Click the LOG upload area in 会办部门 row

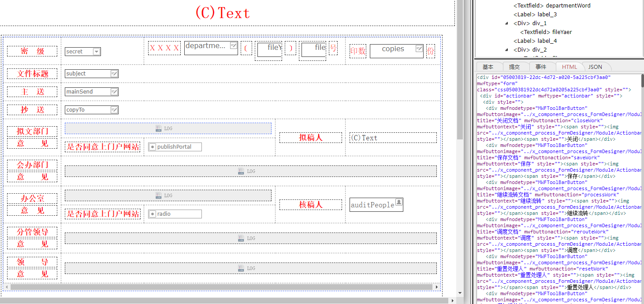click(x=241, y=171)
